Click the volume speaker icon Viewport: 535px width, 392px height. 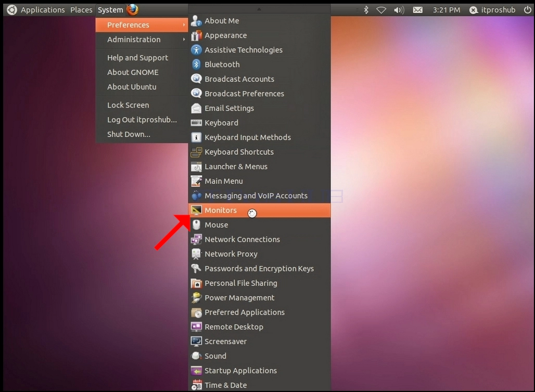399,10
